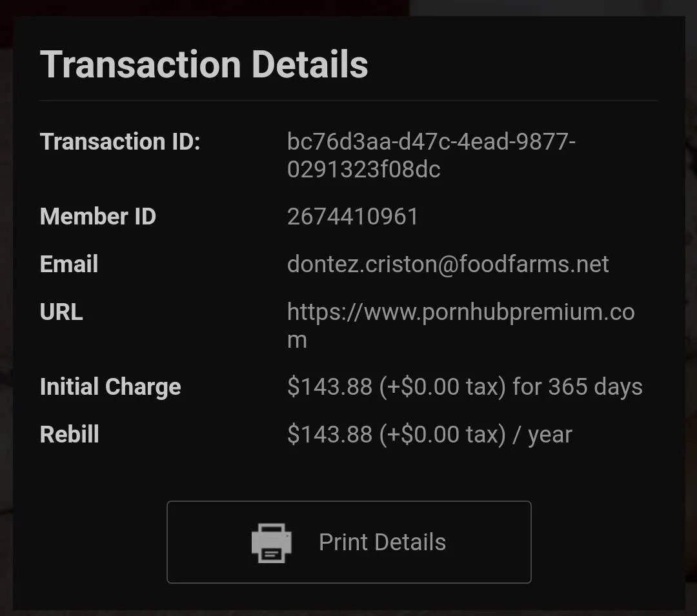Click the word year in the Rebill row
697x616 pixels.
tap(550, 435)
